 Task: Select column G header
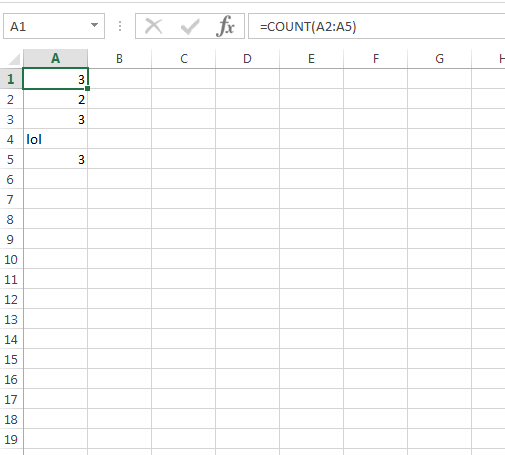coord(440,59)
